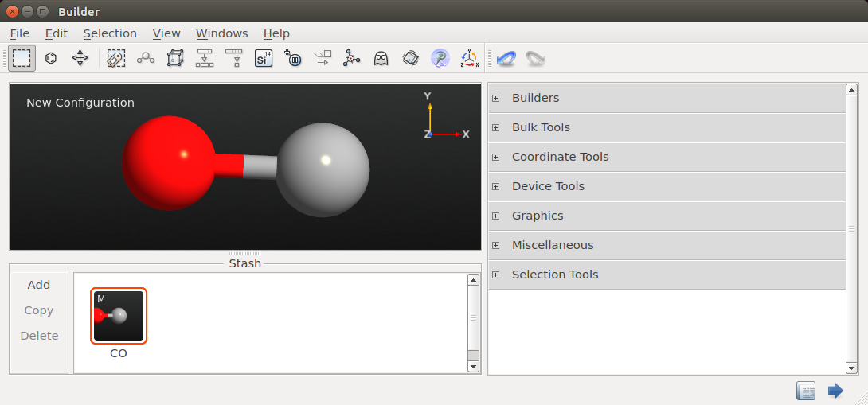
Task: Expand the Device Tools section
Action: point(495,186)
